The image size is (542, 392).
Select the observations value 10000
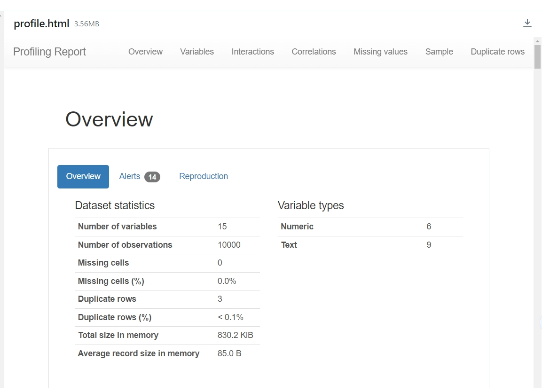click(229, 245)
